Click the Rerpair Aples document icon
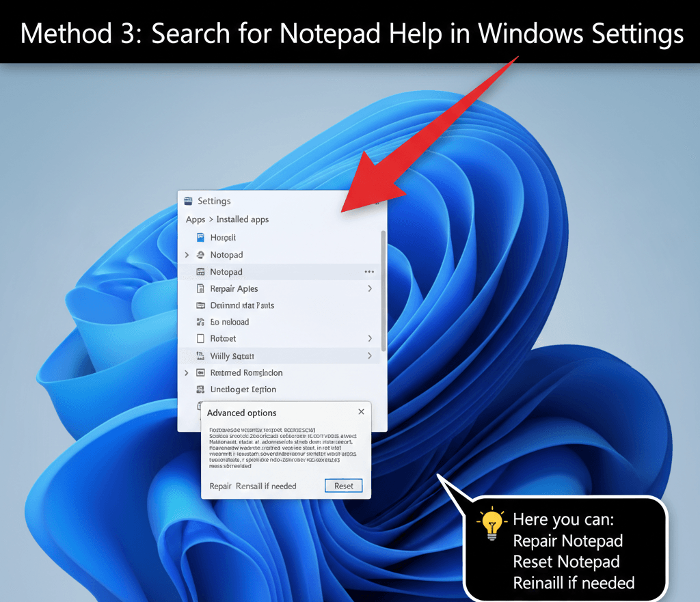 tap(200, 289)
